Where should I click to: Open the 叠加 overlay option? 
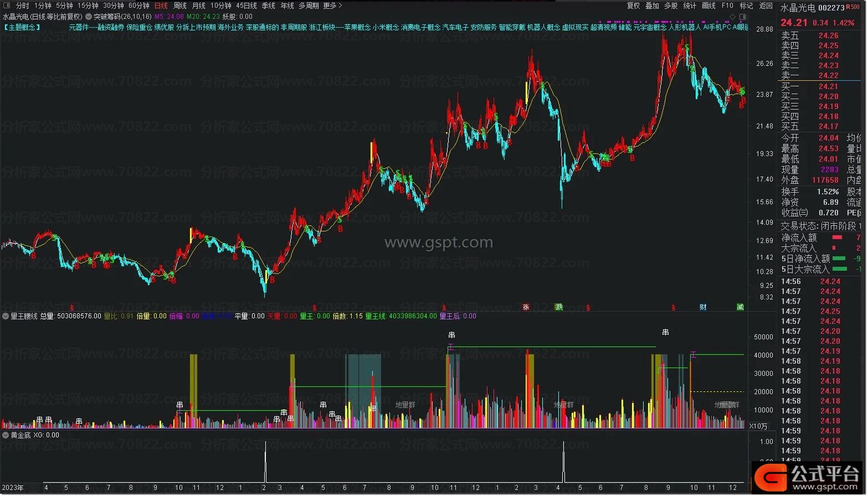pyautogui.click(x=652, y=6)
